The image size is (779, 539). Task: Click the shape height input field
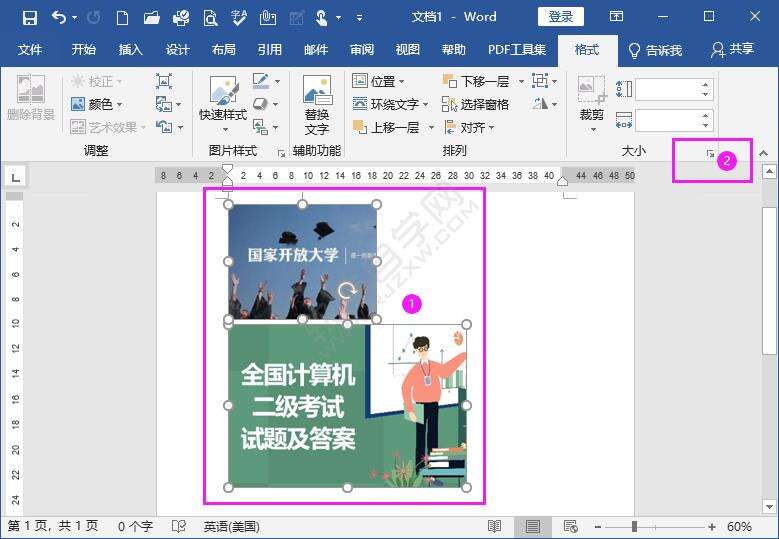pos(668,90)
